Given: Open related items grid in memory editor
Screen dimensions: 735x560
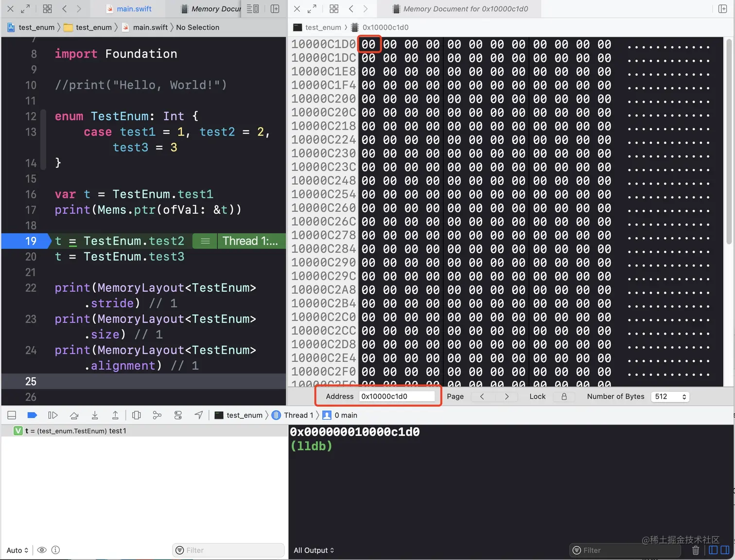Looking at the screenshot, I should click(x=334, y=9).
